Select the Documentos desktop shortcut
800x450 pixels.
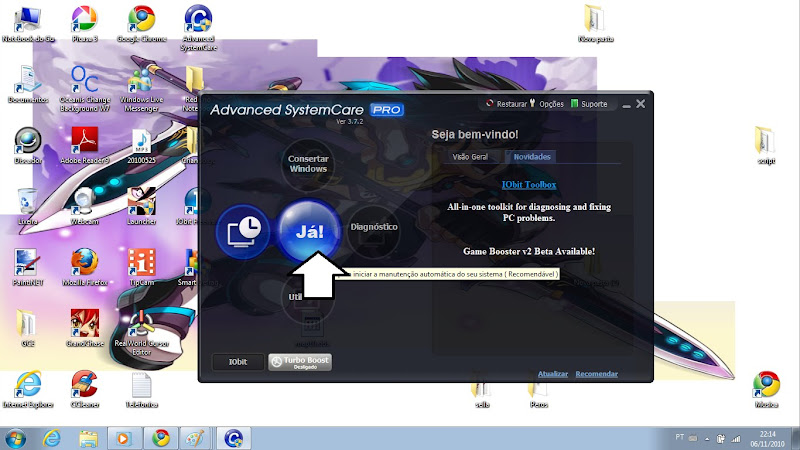point(28,85)
